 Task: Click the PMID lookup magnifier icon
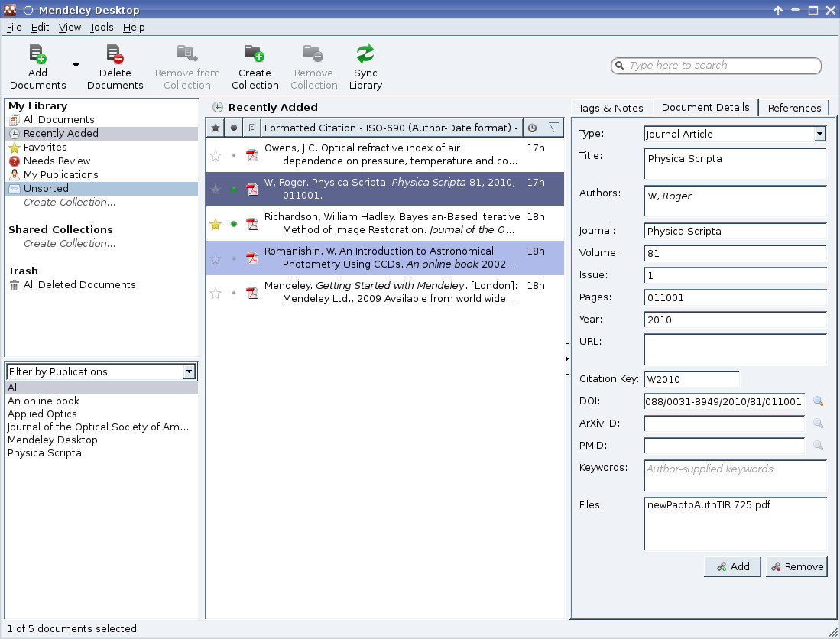818,445
